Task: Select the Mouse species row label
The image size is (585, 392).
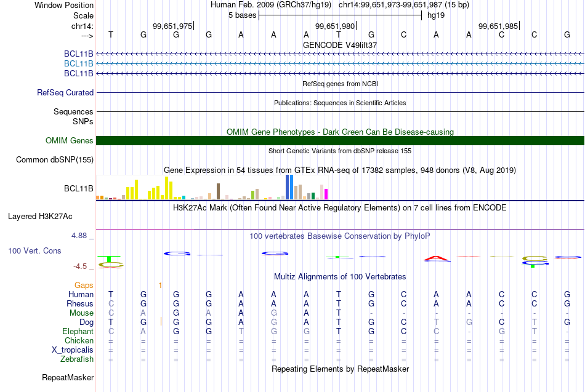Action: click(81, 313)
